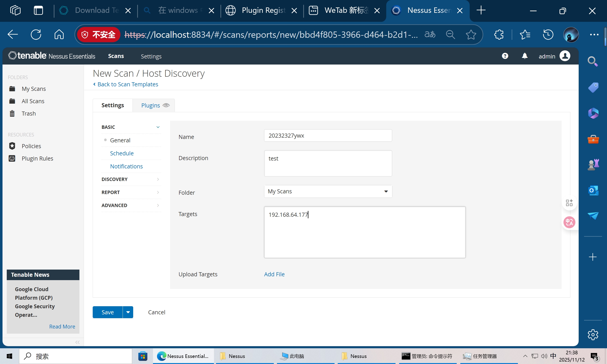607x364 pixels.
Task: Select the Schedule settings item
Action: click(122, 153)
